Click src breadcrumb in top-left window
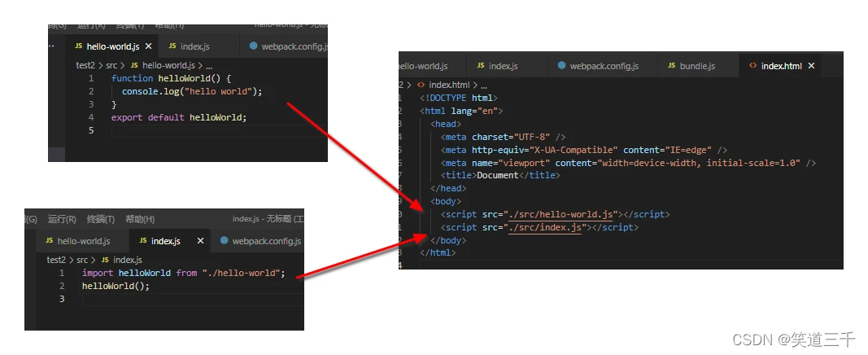The image size is (868, 355). [x=111, y=65]
